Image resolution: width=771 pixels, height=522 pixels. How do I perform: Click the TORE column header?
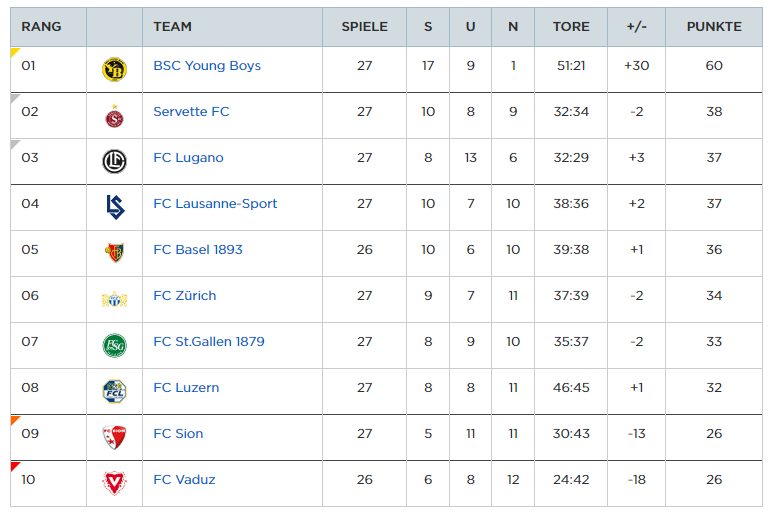point(571,27)
